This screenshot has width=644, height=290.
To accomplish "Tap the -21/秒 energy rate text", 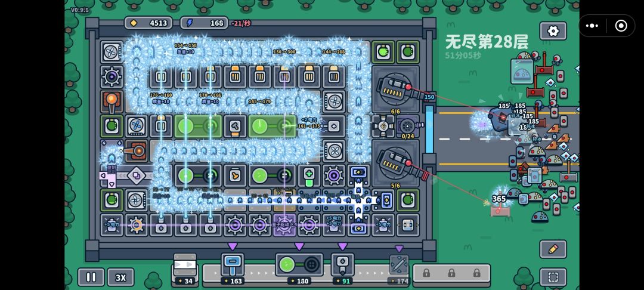I will (241, 23).
